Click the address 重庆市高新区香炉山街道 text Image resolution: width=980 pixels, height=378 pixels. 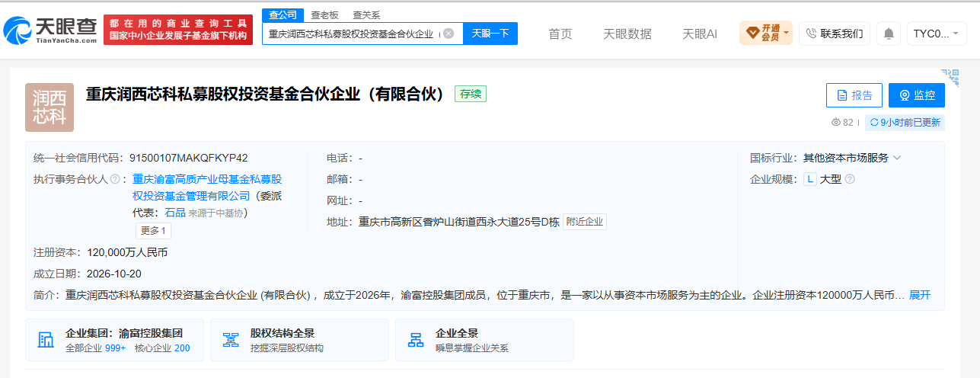point(459,222)
